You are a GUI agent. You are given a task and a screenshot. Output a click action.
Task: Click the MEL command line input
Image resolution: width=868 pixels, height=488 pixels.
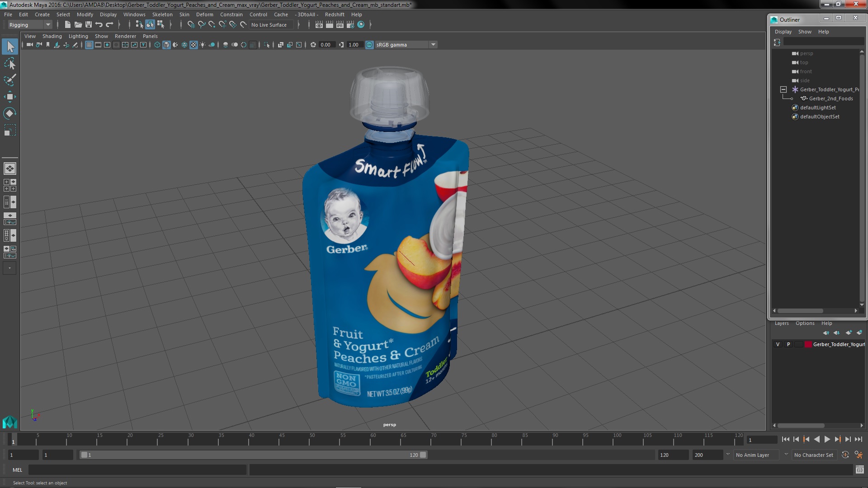coord(137,470)
